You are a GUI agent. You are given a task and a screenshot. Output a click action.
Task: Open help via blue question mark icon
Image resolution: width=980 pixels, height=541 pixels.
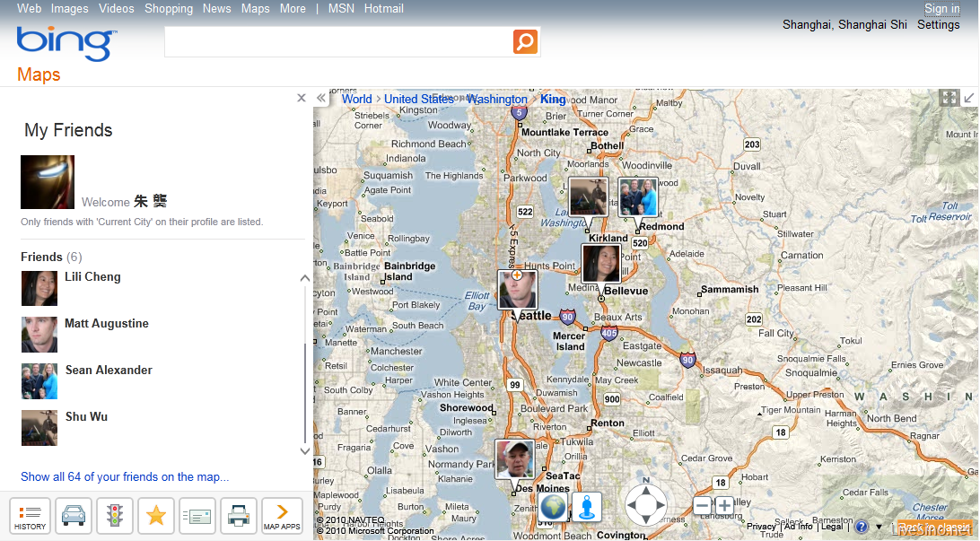point(862,527)
